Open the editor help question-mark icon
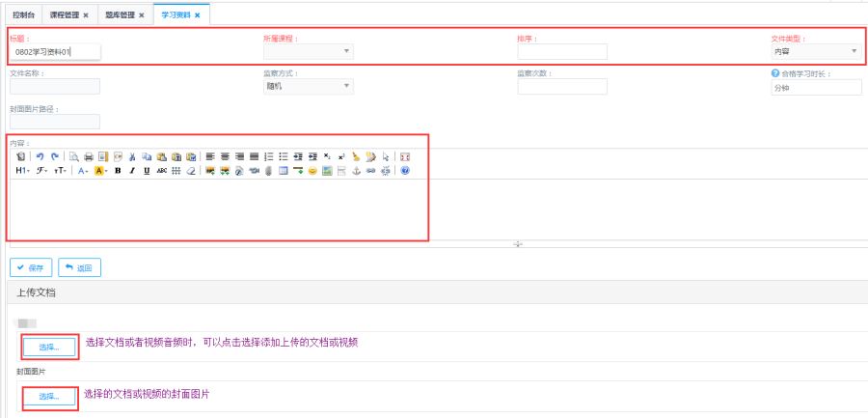The image size is (868, 418). click(405, 171)
